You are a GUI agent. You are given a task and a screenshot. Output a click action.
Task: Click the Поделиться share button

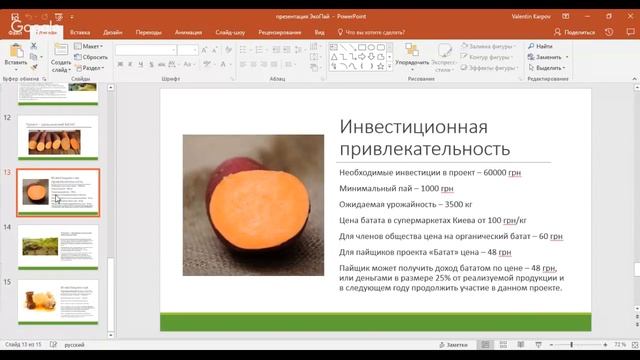pos(575,32)
